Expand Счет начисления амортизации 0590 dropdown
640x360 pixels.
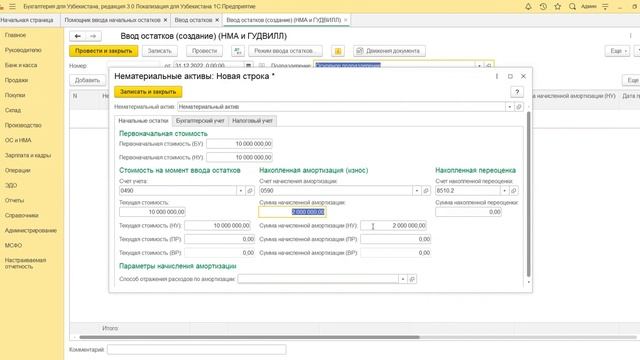tap(417, 191)
